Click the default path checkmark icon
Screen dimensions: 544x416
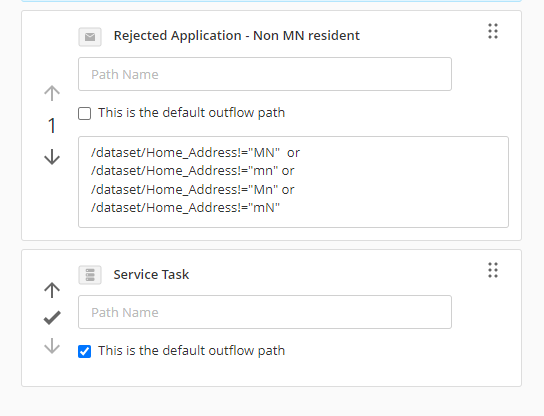point(52,318)
